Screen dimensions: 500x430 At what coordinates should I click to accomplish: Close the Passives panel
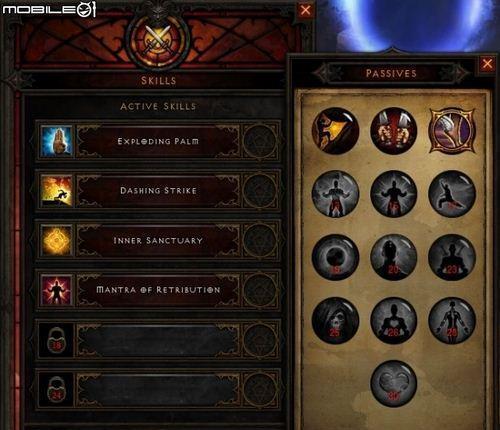click(487, 64)
